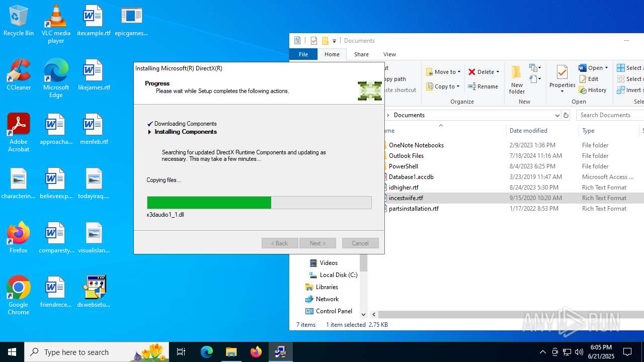Click the Search Documents field
This screenshot has width=644, height=362.
(x=610, y=115)
